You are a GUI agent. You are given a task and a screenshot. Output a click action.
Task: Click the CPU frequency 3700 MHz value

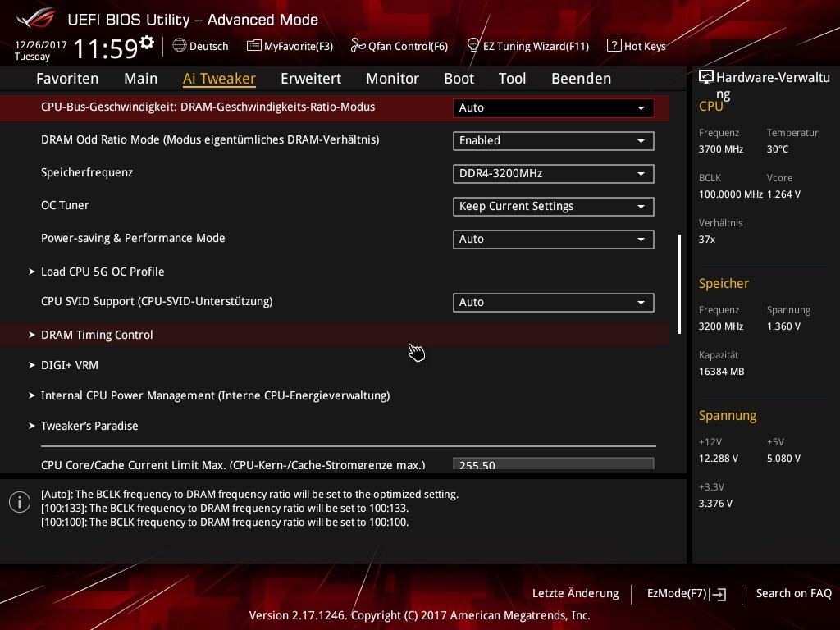720,149
